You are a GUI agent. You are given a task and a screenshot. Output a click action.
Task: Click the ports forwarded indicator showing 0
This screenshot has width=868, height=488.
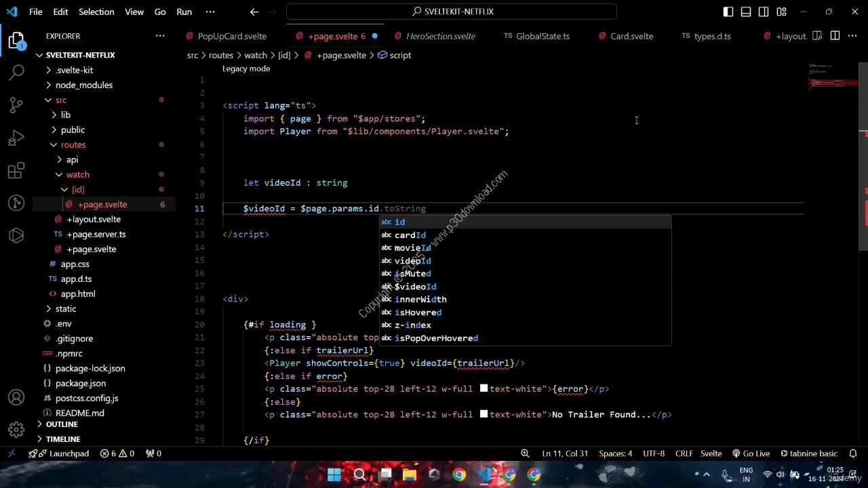(154, 453)
